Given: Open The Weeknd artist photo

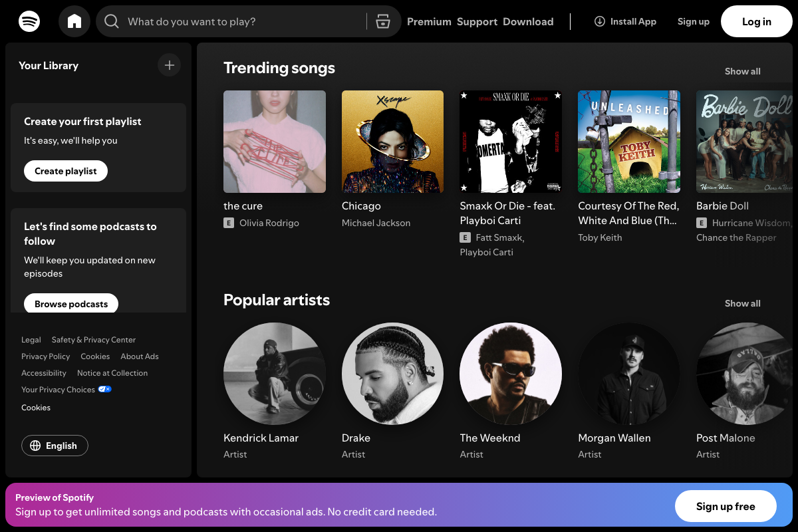Looking at the screenshot, I should coord(511,374).
